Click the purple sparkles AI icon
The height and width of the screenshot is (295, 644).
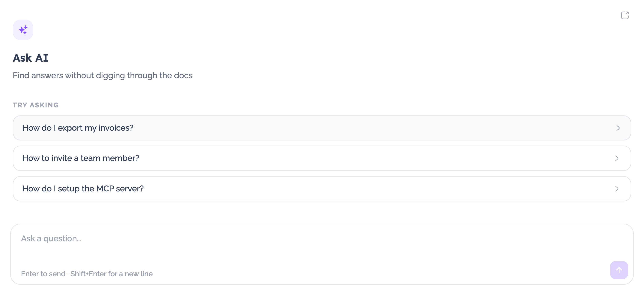pyautogui.click(x=23, y=30)
